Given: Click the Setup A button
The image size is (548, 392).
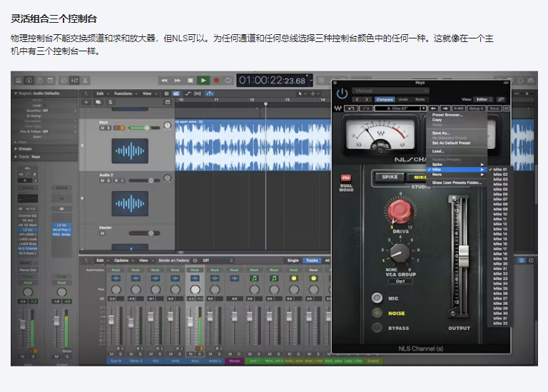Looking at the screenshot, I should point(477,108).
